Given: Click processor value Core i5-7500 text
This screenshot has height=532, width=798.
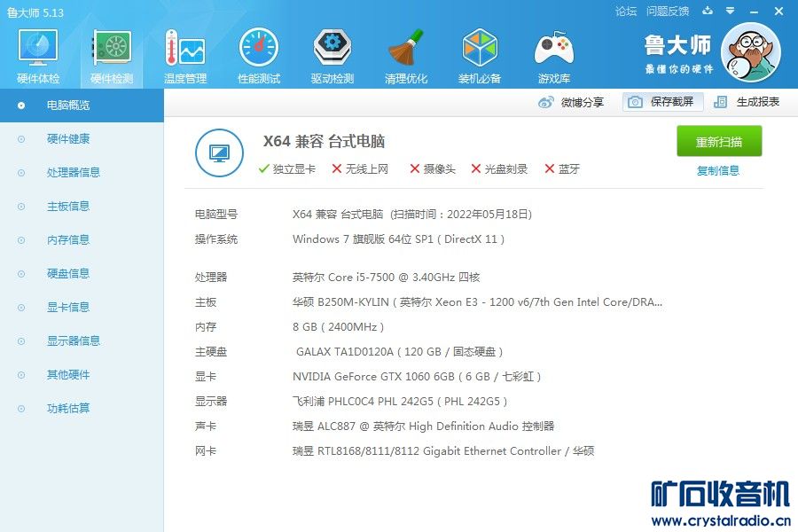Looking at the screenshot, I should [387, 278].
